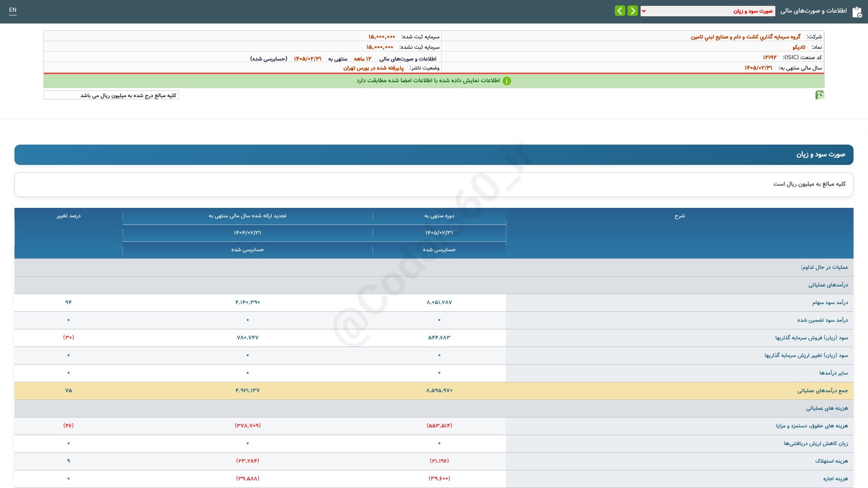Image resolution: width=868 pixels, height=488 pixels.
Task: Select the هزینه استهلاک row label
Action: tap(831, 461)
